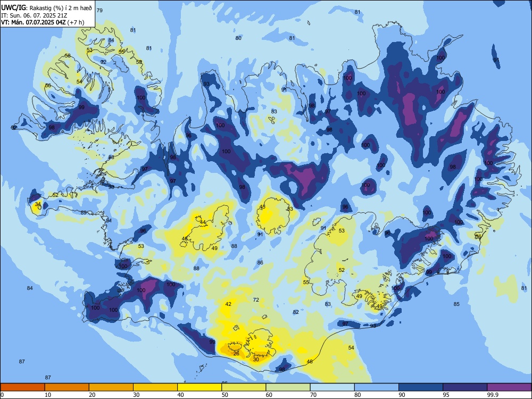
Task: Click the pale yellow 50–60 legend swatch
Action: tap(244, 387)
